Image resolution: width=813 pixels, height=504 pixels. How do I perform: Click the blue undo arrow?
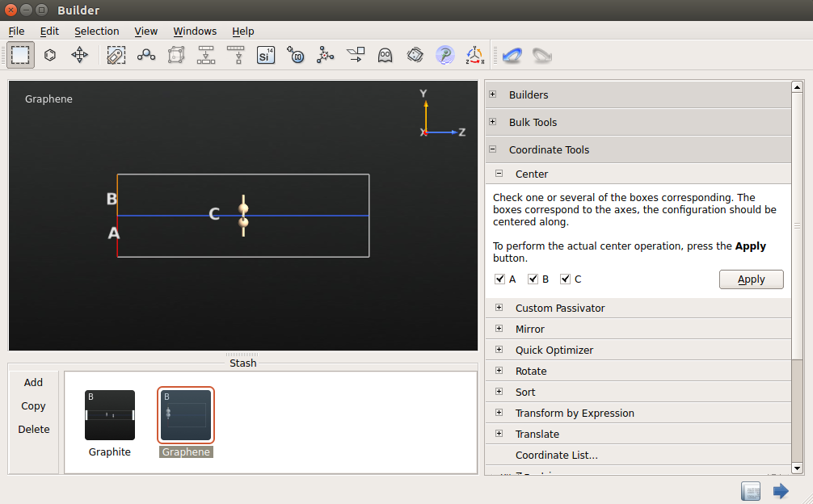(512, 55)
